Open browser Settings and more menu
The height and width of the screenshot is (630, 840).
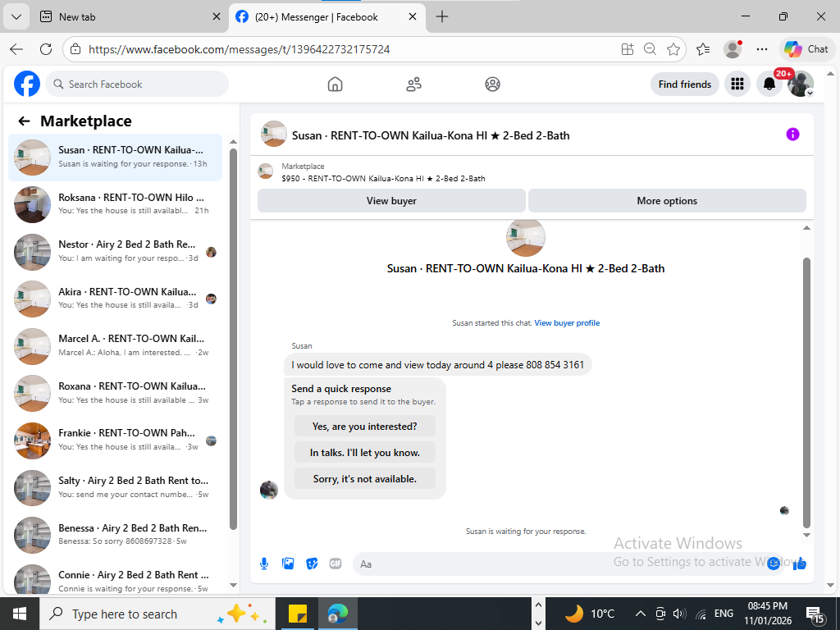pos(762,49)
